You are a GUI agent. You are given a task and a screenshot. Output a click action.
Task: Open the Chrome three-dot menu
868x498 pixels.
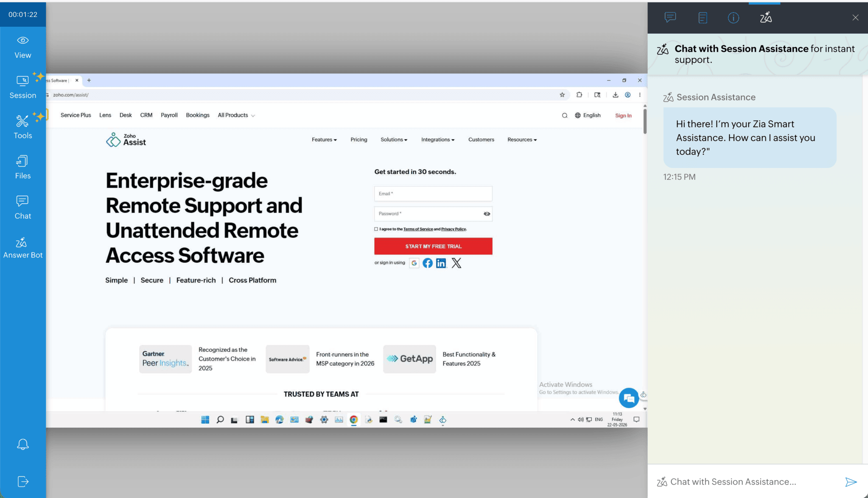coord(640,95)
